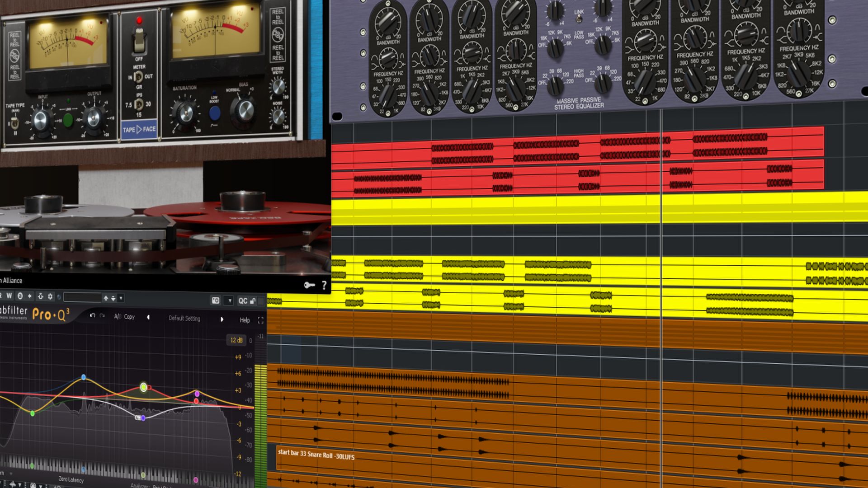
Task: Click the gear settings icon in plugin toolbar
Action: 50,296
